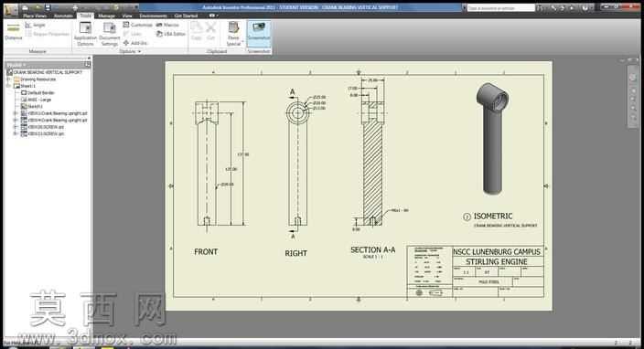Screen dimensions: 644x349
Task: Select the Sketch1 item in browser
Action: (x=32, y=106)
